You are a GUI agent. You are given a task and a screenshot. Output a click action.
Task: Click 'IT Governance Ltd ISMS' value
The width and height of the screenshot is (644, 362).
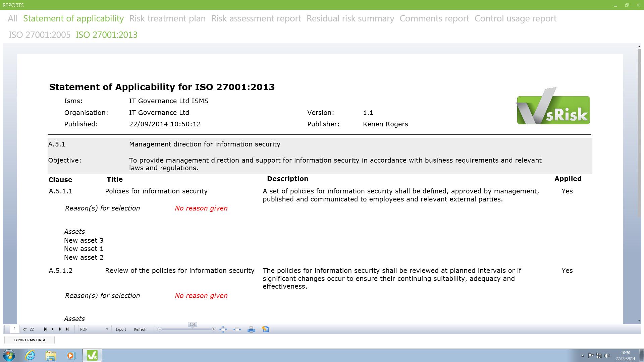click(x=169, y=101)
